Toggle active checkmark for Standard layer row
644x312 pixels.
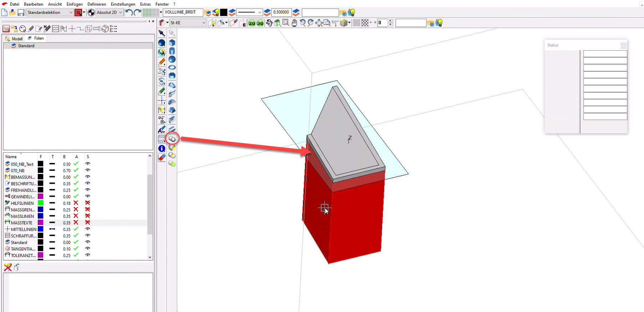[x=76, y=242]
